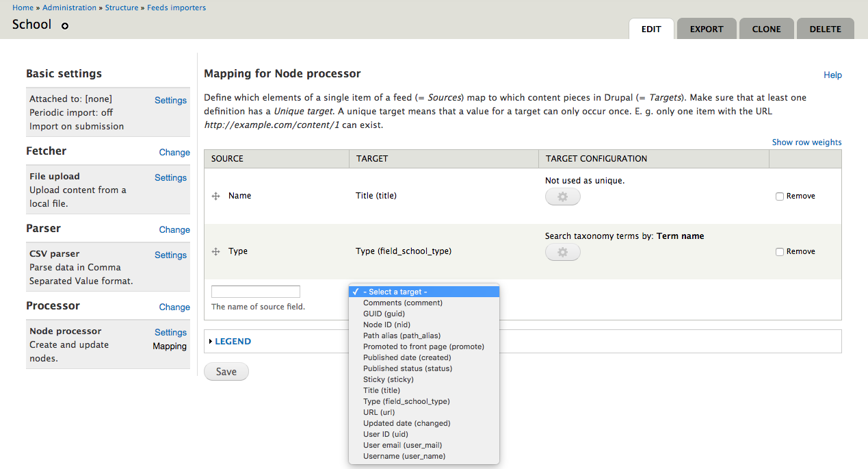The width and height of the screenshot is (868, 469).
Task: Switch to the Clone tab
Action: (x=766, y=29)
